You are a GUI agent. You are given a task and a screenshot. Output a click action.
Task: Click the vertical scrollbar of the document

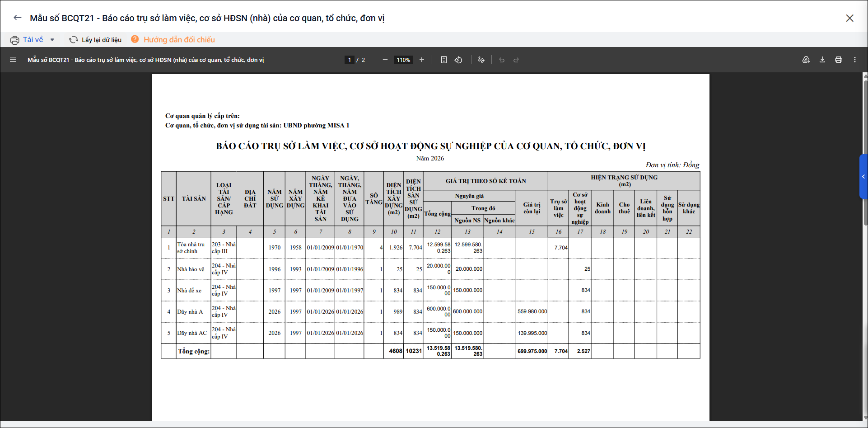pyautogui.click(x=865, y=154)
